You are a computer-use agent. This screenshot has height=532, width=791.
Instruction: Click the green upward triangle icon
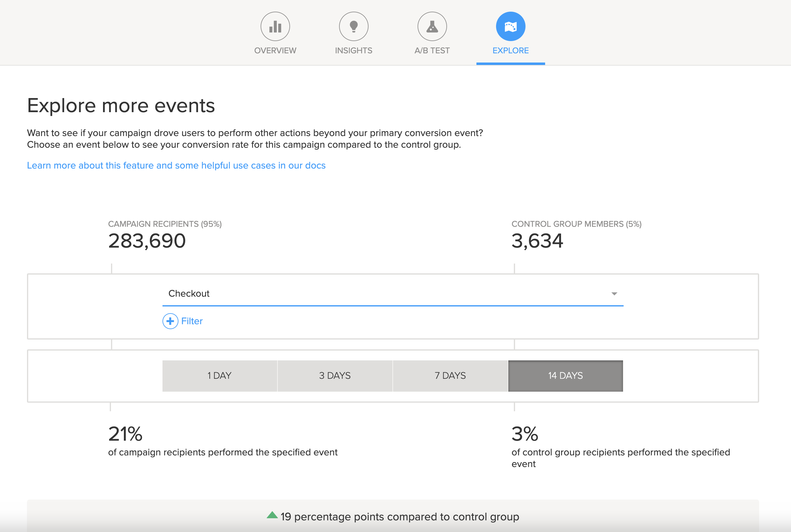click(272, 515)
